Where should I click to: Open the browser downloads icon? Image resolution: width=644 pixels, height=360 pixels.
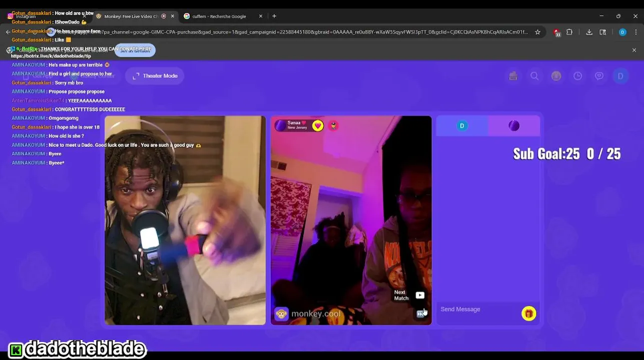coord(589,32)
